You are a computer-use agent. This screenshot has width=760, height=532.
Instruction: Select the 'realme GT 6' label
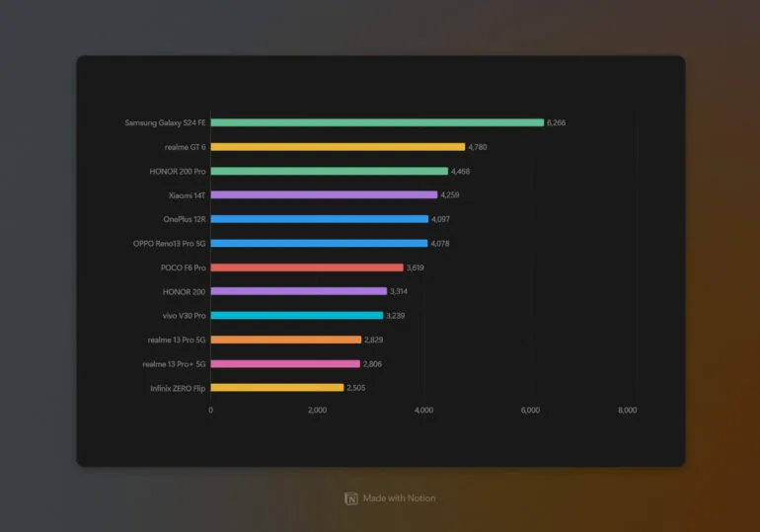(x=186, y=147)
